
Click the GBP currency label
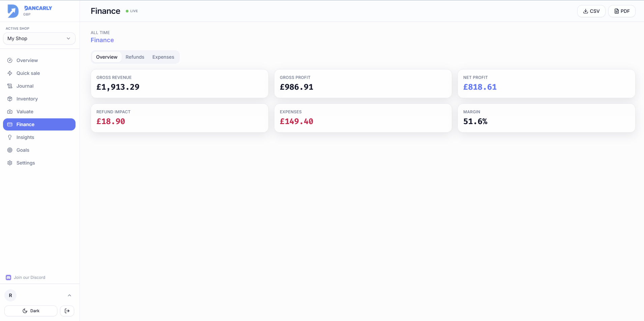pos(27,14)
